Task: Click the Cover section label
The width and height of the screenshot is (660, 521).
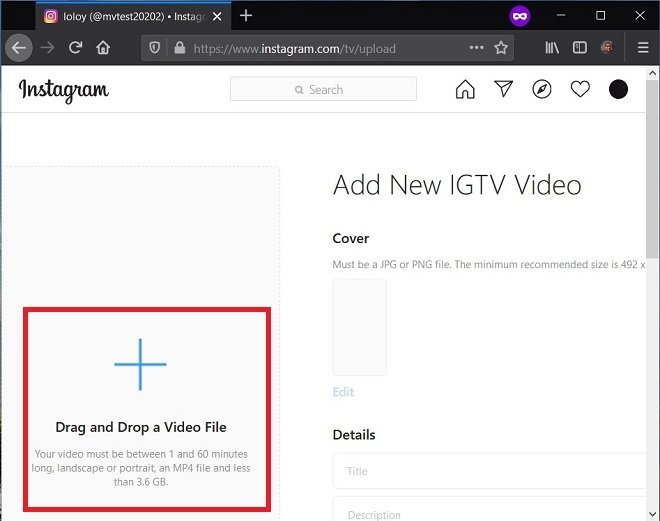Action: click(351, 238)
